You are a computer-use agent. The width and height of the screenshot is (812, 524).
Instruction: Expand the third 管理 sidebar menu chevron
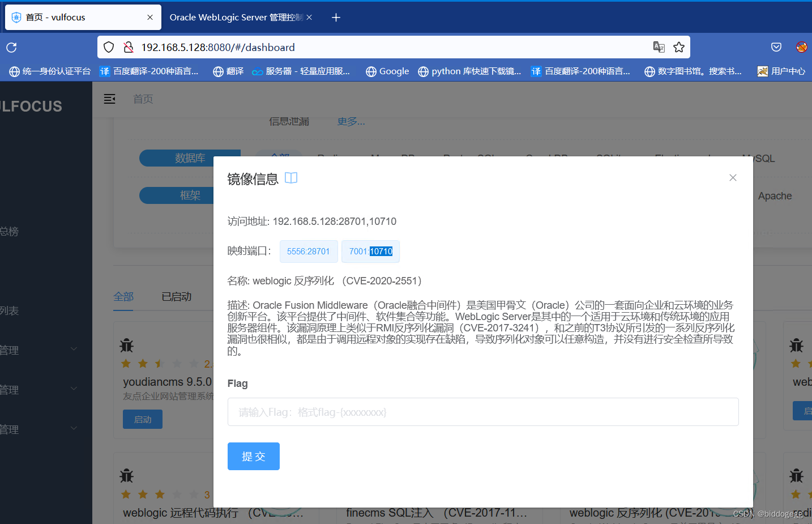point(74,428)
